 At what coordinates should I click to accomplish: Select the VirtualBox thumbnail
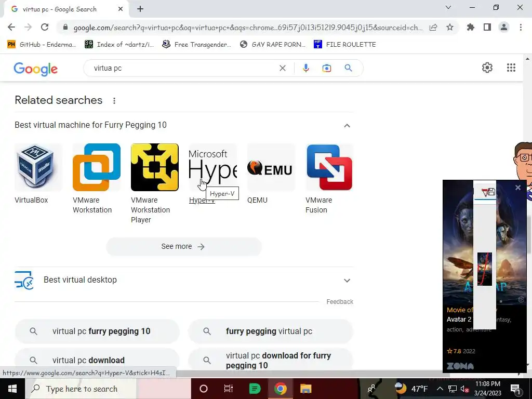(38, 167)
